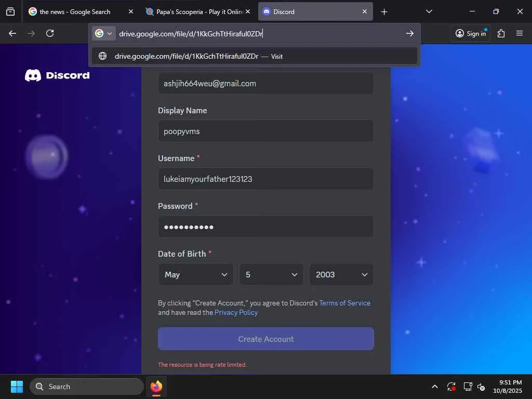
Task: Open the Privacy Policy link
Action: (236, 312)
